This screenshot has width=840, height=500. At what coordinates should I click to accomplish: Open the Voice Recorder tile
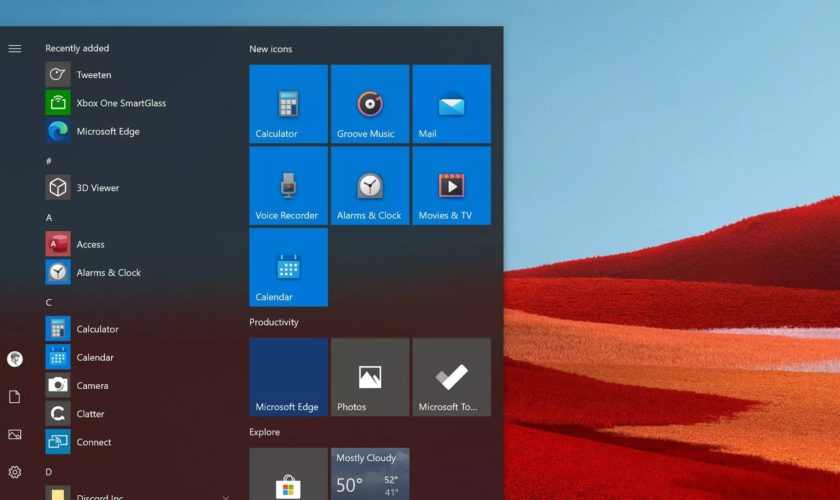[x=288, y=186]
